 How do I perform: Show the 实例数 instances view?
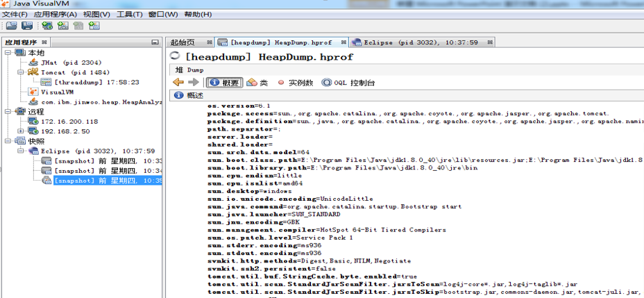[x=296, y=83]
